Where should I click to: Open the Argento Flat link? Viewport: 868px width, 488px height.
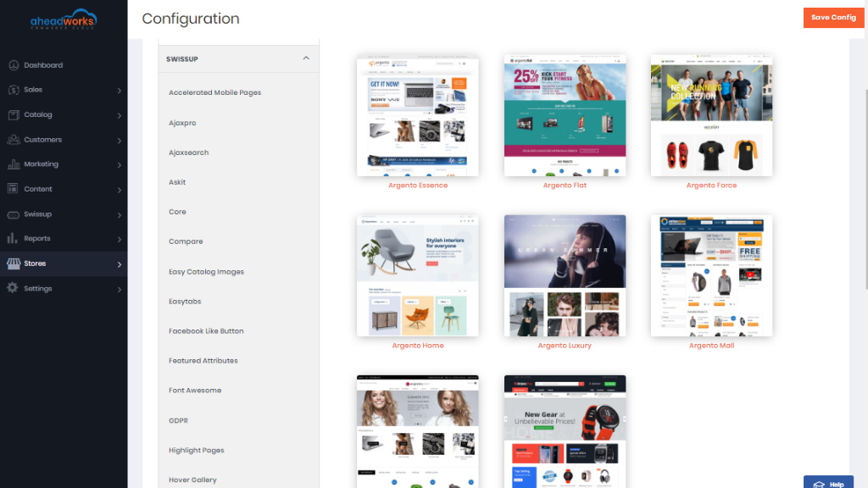click(565, 186)
